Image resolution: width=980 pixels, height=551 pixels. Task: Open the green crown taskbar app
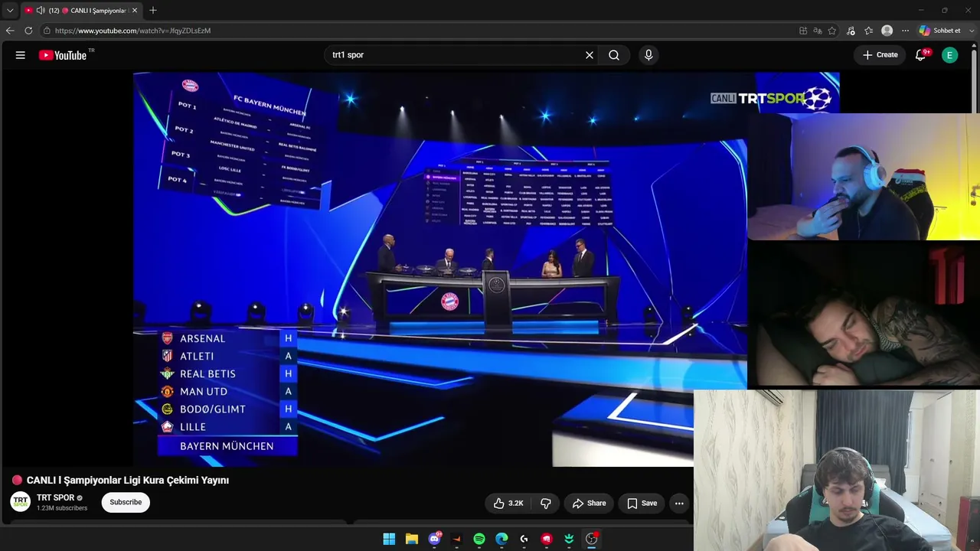coord(569,539)
